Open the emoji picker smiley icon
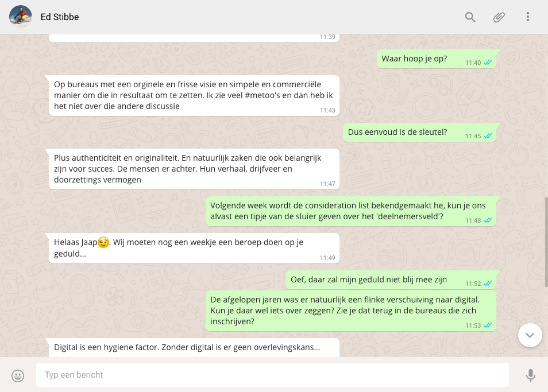 pos(18,375)
